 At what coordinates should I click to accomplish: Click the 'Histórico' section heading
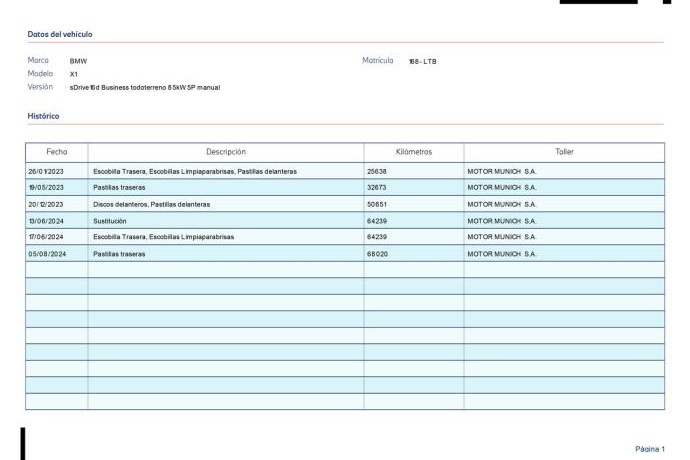45,116
